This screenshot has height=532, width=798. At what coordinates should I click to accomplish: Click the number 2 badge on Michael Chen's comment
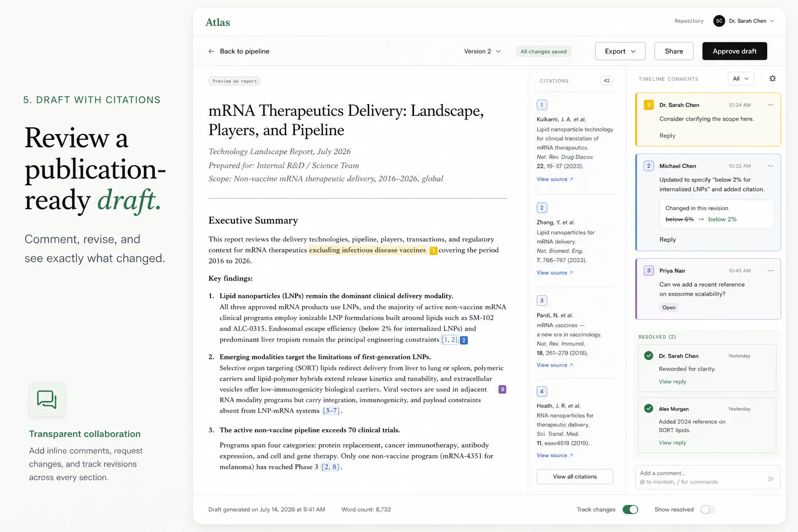pyautogui.click(x=648, y=166)
